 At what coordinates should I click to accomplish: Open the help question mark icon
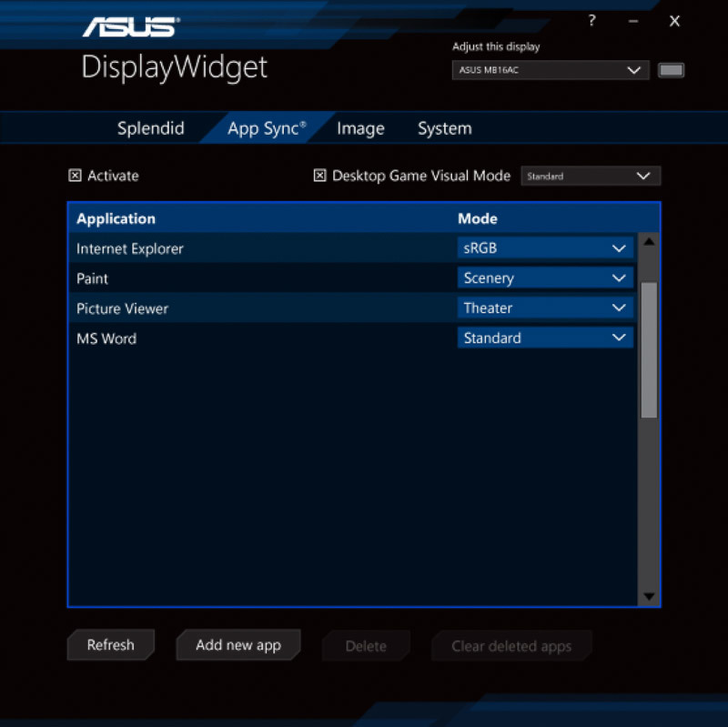coord(591,20)
